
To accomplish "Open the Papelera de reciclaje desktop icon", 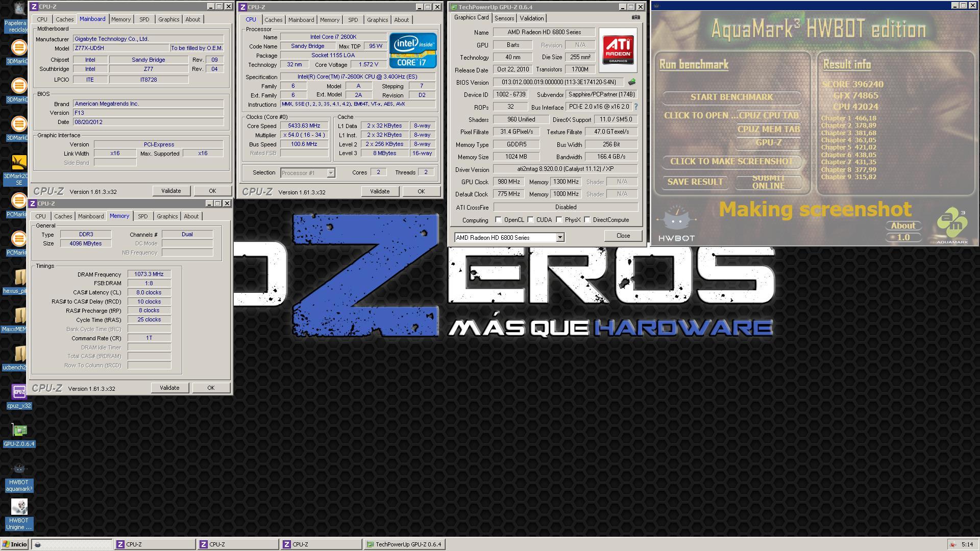I will coord(18,17).
